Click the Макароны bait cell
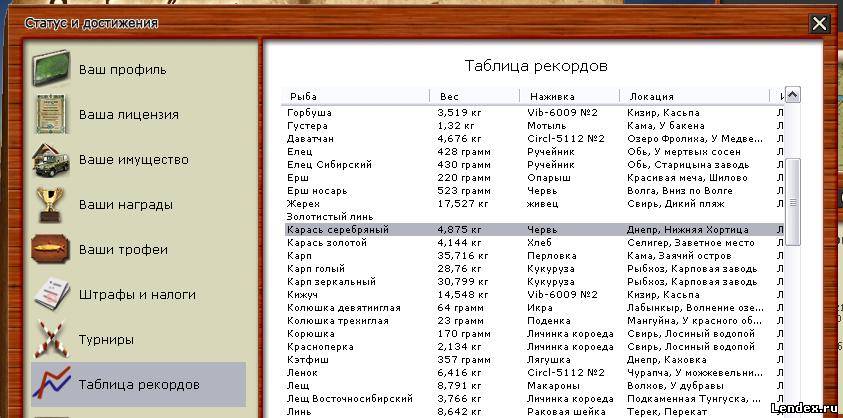Viewport: 843px width, 418px height. pos(553,386)
